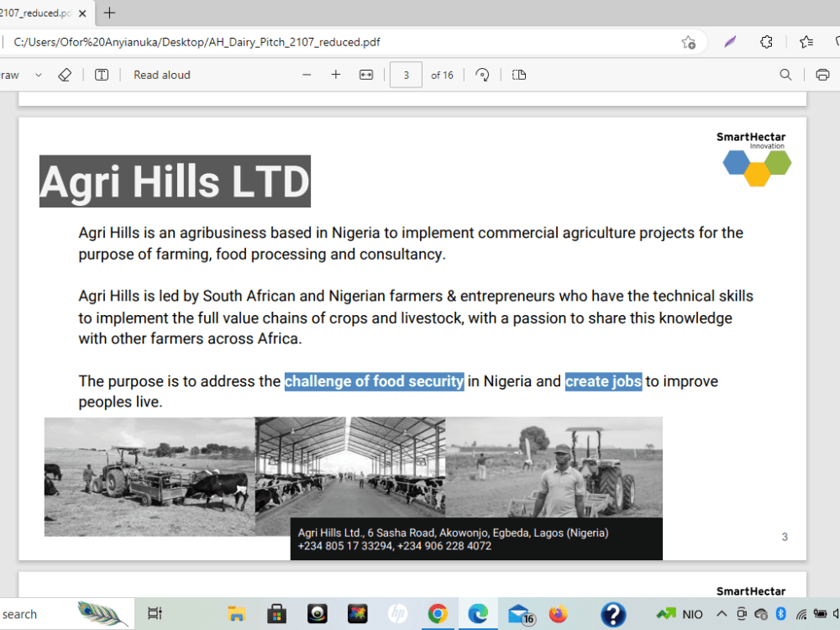840x630 pixels.
Task: Close the AH_Dairy_Pitch PDF tab
Action: (x=82, y=13)
